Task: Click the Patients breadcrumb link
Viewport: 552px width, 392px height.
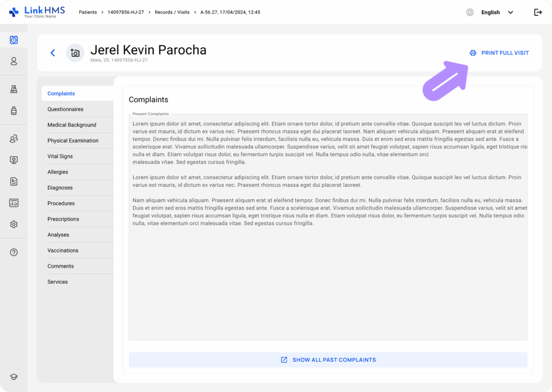Action: tap(88, 12)
